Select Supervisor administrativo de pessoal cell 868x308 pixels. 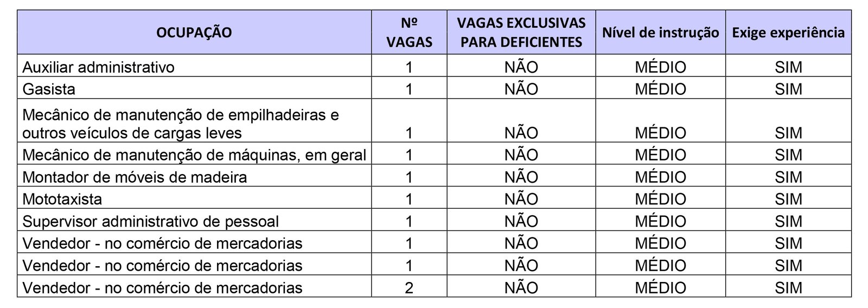150,221
